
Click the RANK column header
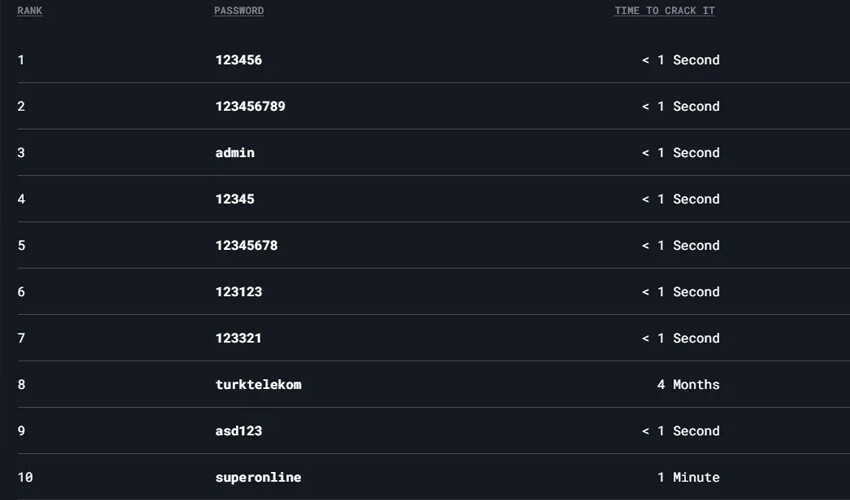pyautogui.click(x=29, y=11)
